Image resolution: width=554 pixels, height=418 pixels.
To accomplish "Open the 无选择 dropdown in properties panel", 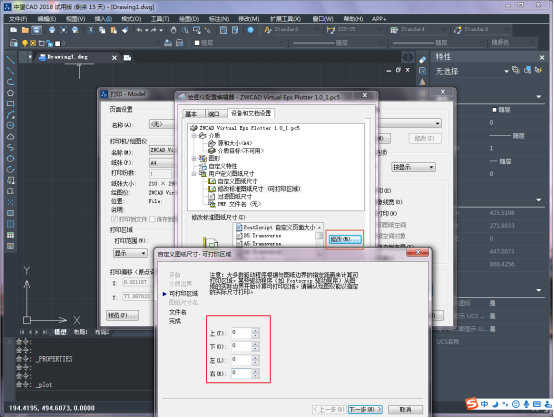I will (x=472, y=71).
